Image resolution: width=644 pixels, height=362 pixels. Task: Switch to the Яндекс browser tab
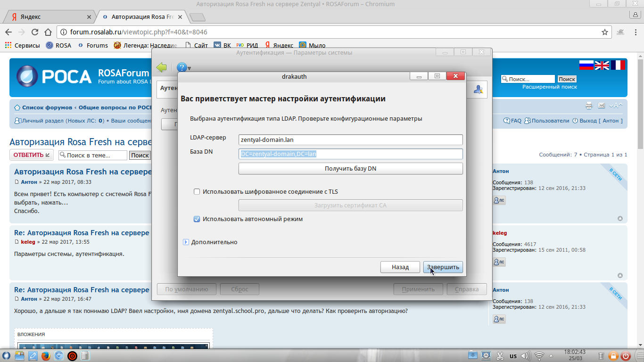[x=49, y=17]
